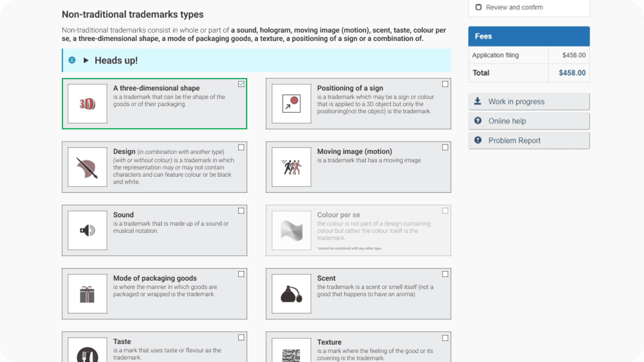Enable the Scent trademark checkbox
Image resolution: width=644 pixels, height=362 pixels.
[445, 274]
